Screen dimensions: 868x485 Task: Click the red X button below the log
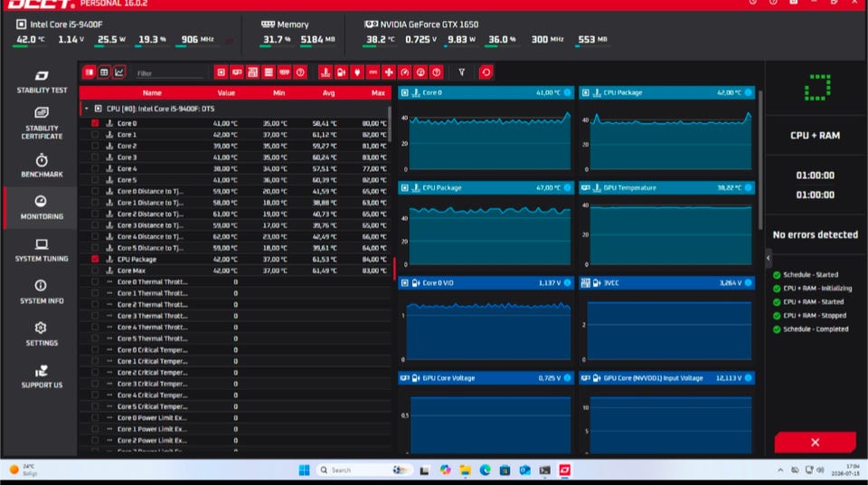click(815, 442)
